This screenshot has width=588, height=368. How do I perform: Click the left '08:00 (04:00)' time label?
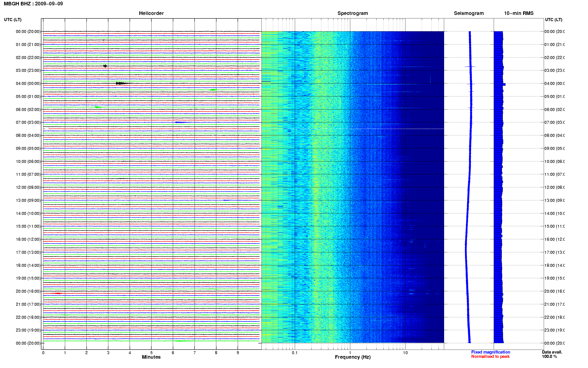tap(28, 135)
